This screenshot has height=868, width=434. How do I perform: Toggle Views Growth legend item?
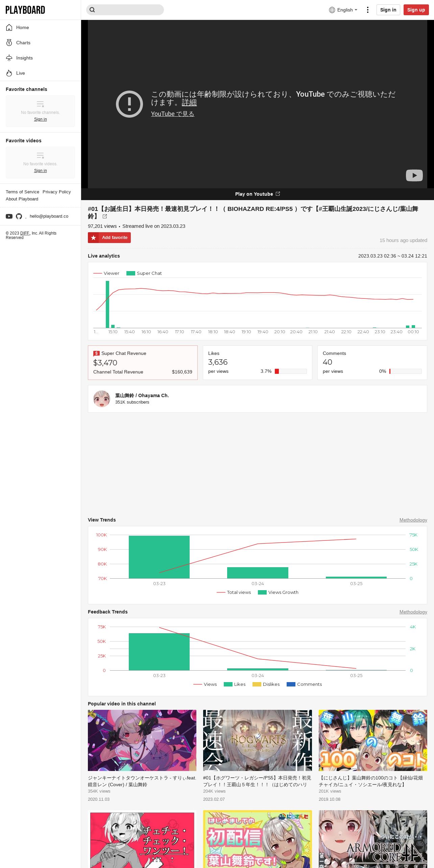point(278,592)
